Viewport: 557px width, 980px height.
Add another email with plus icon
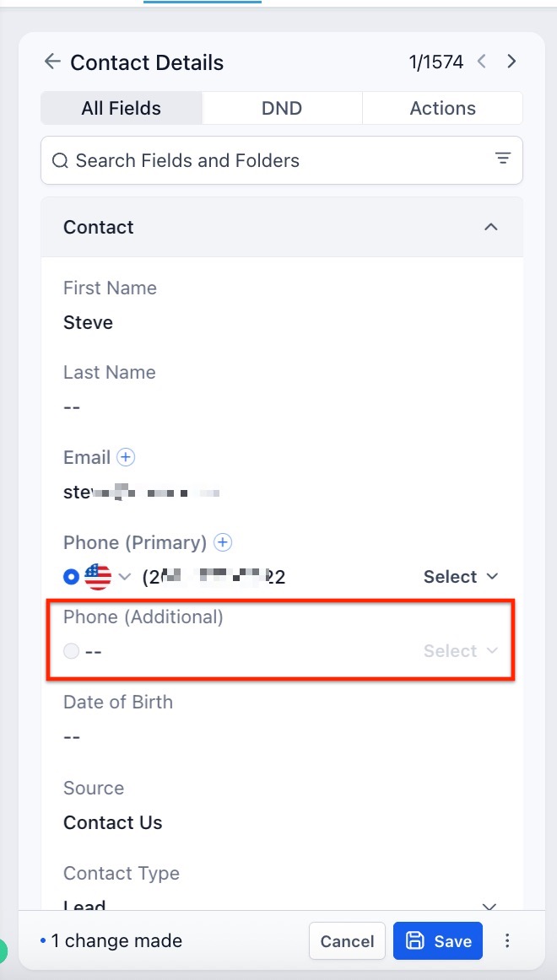pyautogui.click(x=126, y=457)
